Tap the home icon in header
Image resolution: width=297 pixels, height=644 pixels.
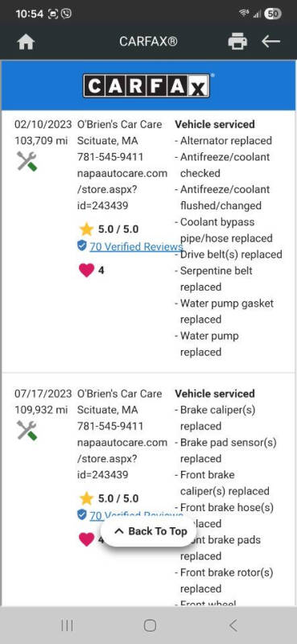(x=26, y=42)
